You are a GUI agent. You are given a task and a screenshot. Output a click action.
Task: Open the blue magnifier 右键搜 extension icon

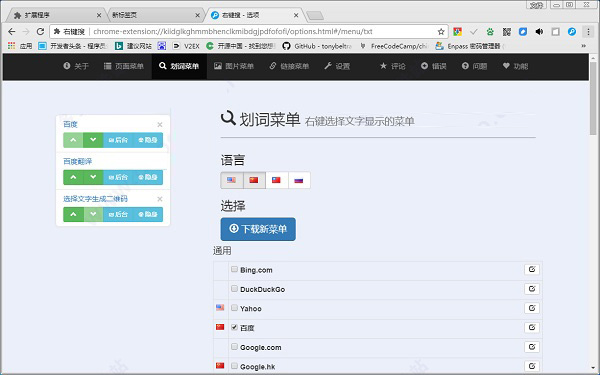pyautogui.click(x=572, y=32)
